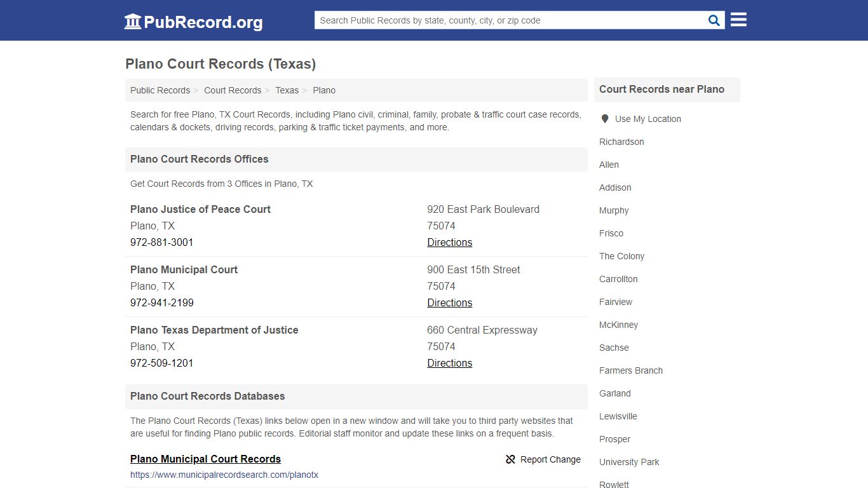Call 972-941-2199 phone number
Screen dimensions: 868x488
tap(162, 302)
